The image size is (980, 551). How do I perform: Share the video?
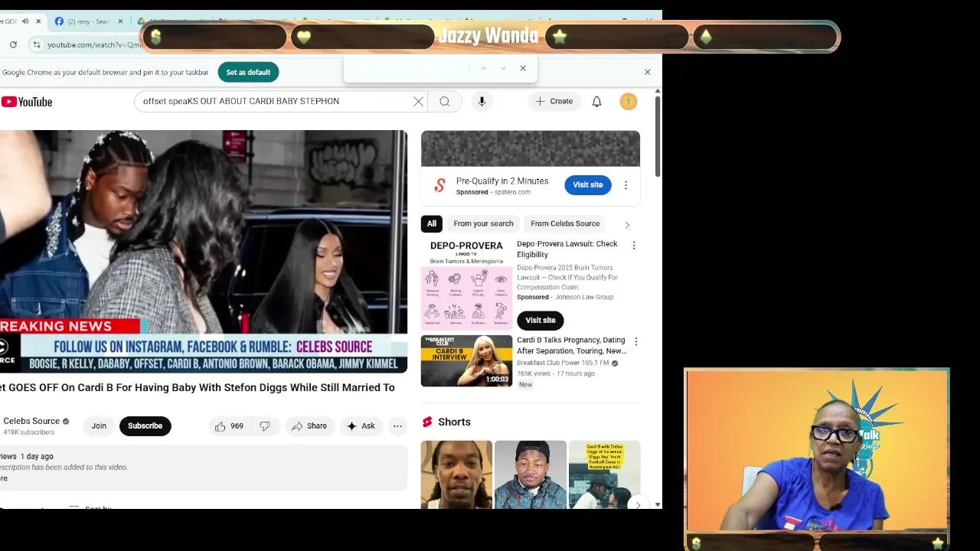(309, 425)
